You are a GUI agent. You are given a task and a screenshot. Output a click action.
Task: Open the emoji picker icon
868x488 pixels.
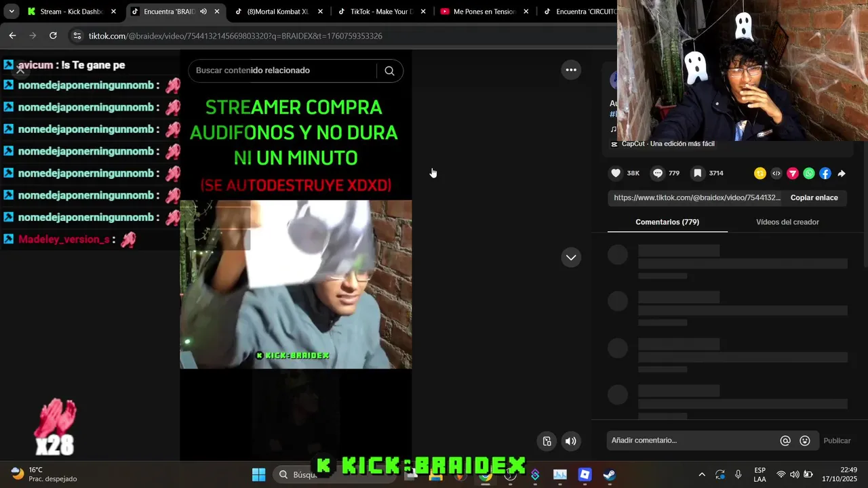(x=805, y=441)
